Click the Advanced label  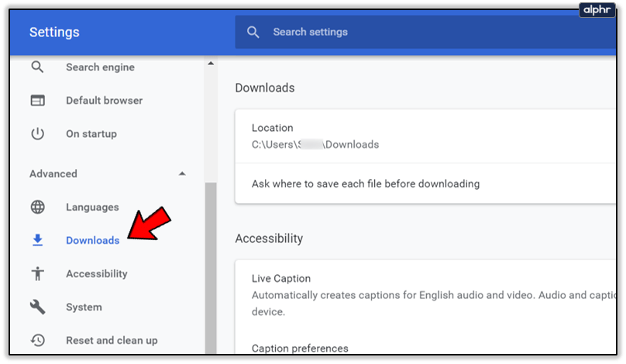(53, 173)
